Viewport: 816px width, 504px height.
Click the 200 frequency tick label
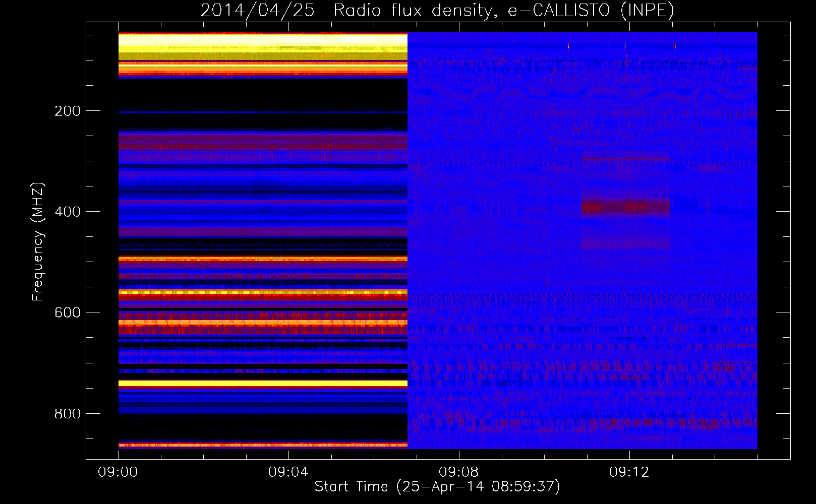point(68,111)
